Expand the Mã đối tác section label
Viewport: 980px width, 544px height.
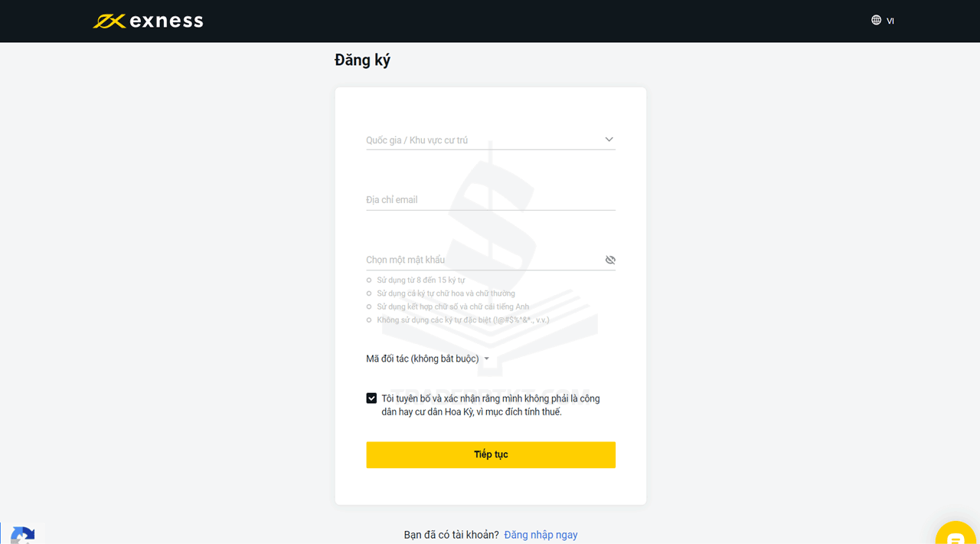point(422,359)
